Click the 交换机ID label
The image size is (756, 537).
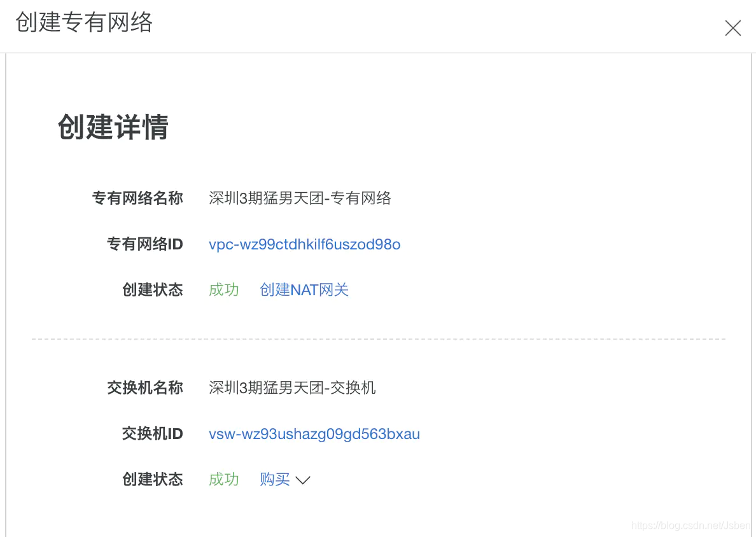click(x=152, y=434)
